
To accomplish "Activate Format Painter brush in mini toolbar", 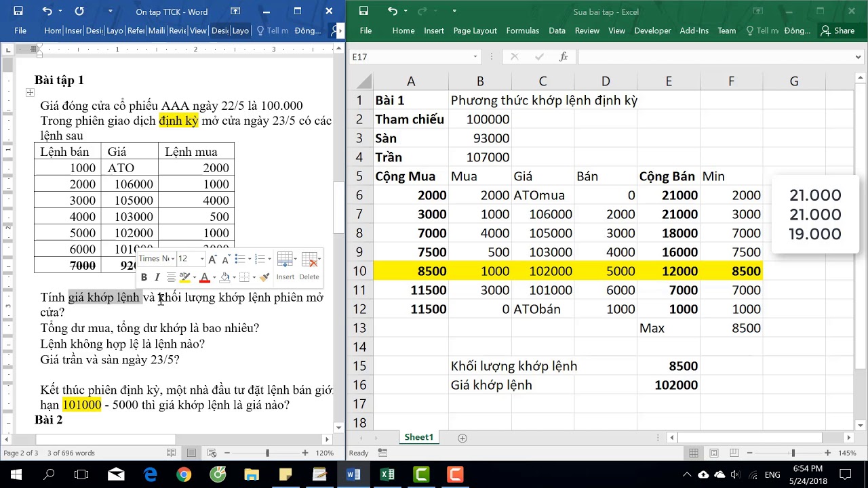I will 264,277.
